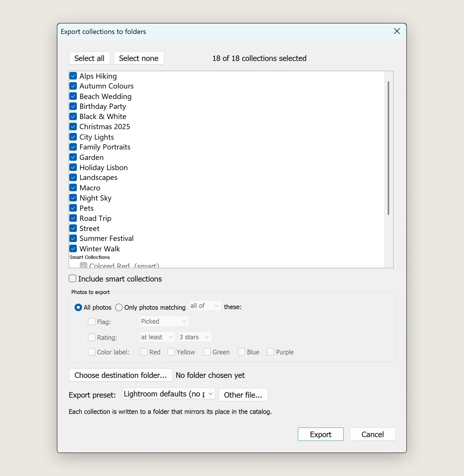Enable Include smart collections
The height and width of the screenshot is (476, 464).
72,279
